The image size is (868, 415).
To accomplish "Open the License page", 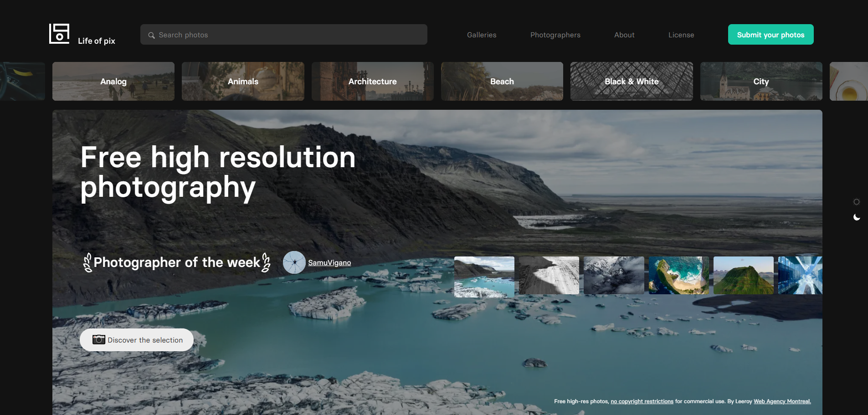I will (x=681, y=35).
